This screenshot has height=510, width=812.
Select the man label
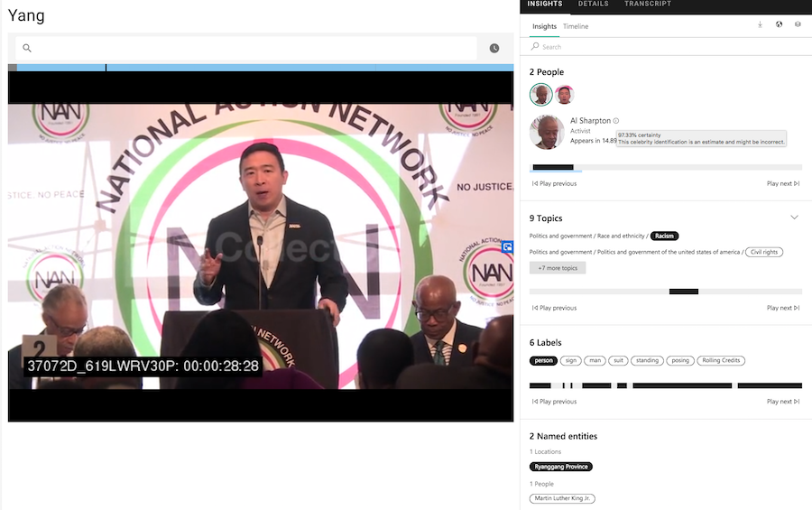tap(595, 361)
